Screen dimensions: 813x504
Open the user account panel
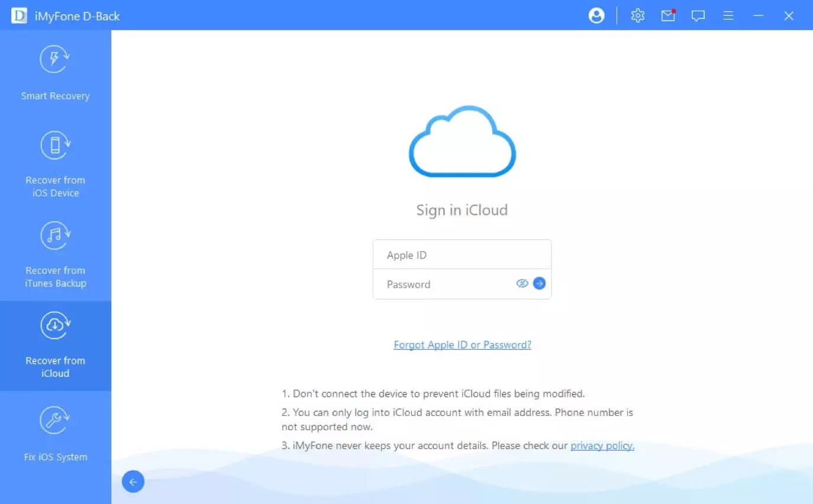pos(596,15)
